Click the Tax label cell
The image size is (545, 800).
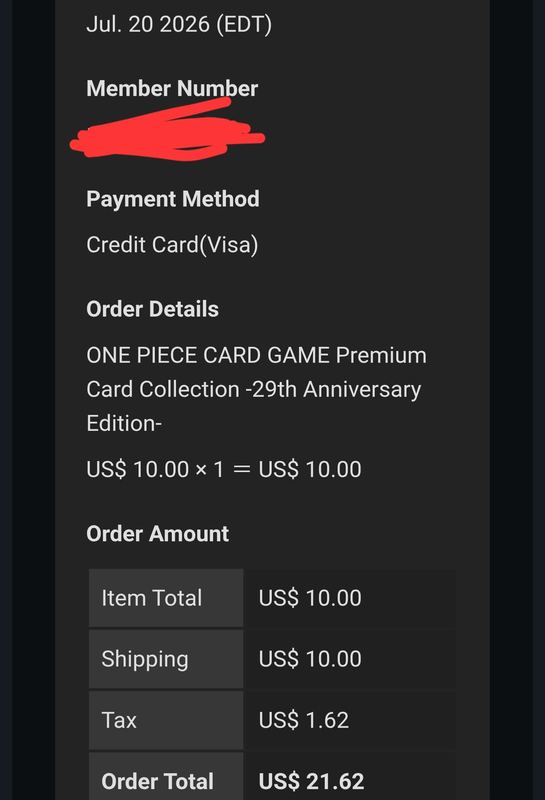pos(166,720)
